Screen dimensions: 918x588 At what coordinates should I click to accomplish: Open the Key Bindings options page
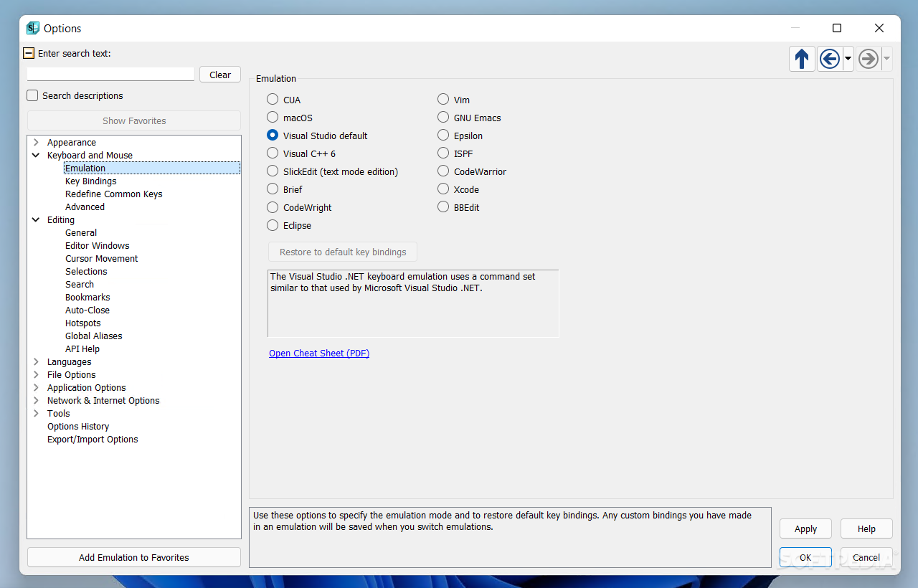pyautogui.click(x=91, y=181)
